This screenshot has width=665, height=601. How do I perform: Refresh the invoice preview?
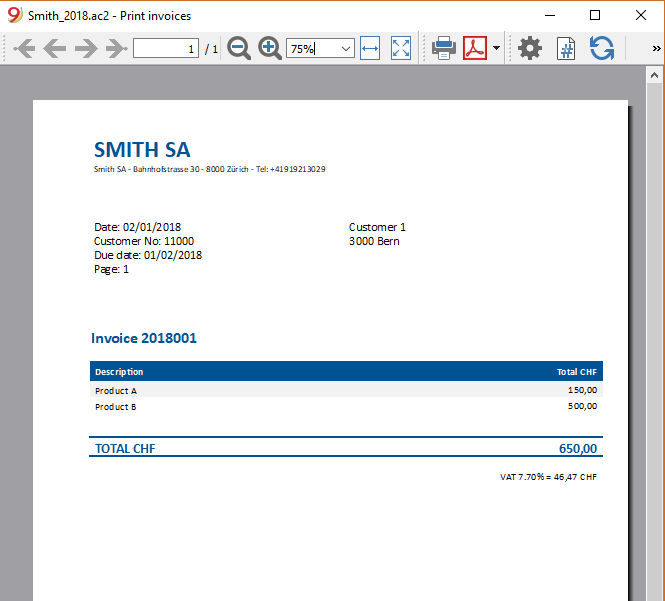[602, 48]
